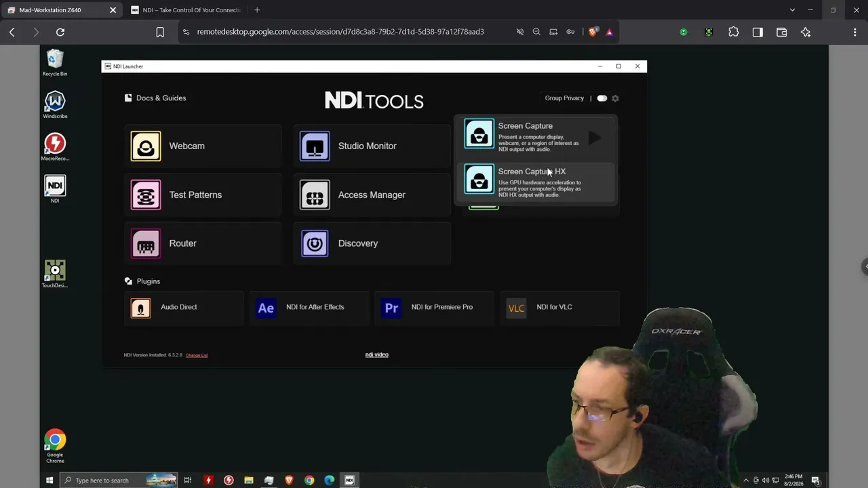This screenshot has height=488, width=868.
Task: Open NDI Launcher from the taskbar
Action: tap(350, 481)
